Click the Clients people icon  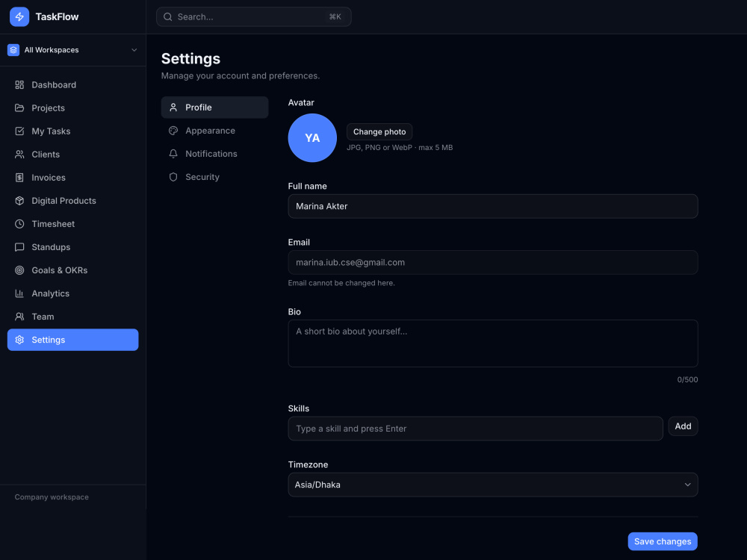[x=19, y=155]
